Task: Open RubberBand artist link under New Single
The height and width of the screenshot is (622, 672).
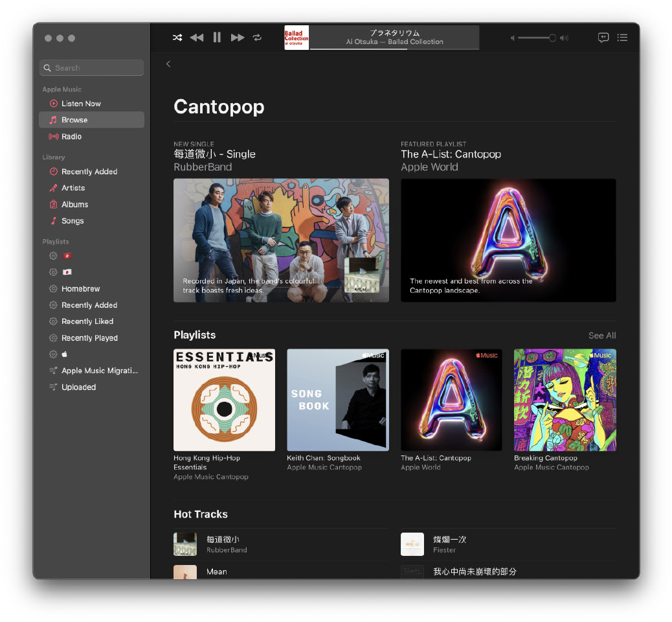Action: 203,167
